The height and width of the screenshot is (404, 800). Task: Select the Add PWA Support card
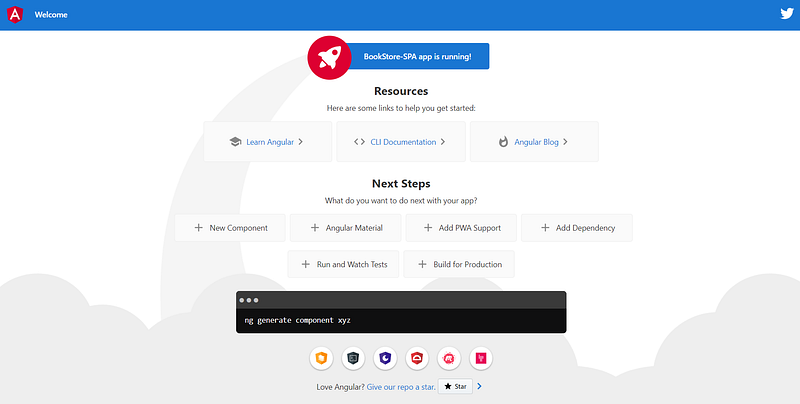[461, 228]
